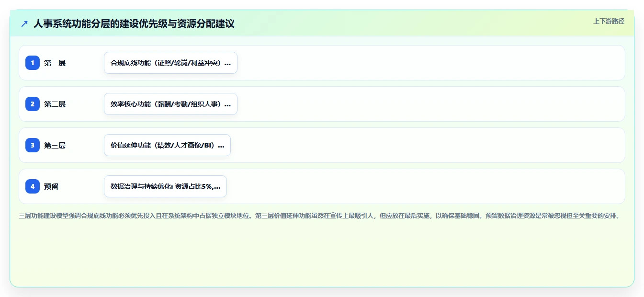
Task: Click the 第二层 label
Action: point(55,104)
